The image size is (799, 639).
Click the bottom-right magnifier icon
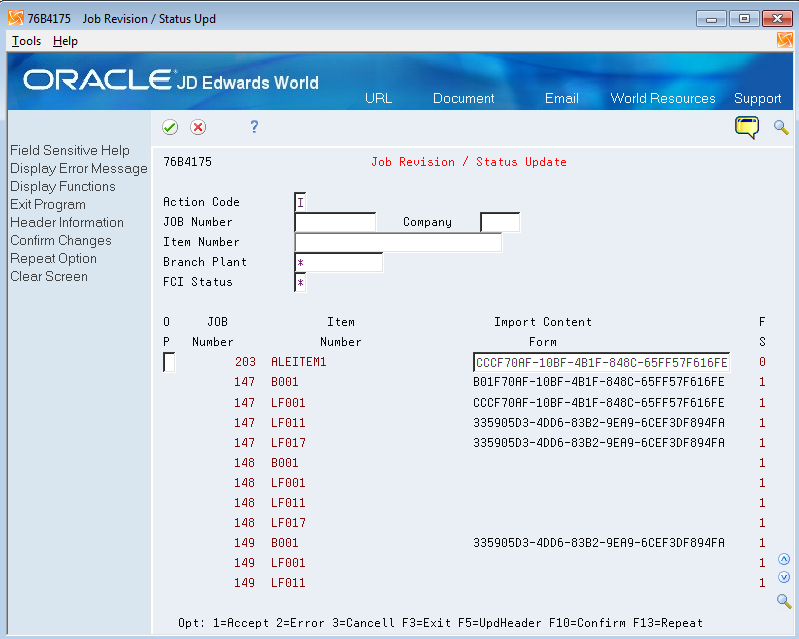784,601
